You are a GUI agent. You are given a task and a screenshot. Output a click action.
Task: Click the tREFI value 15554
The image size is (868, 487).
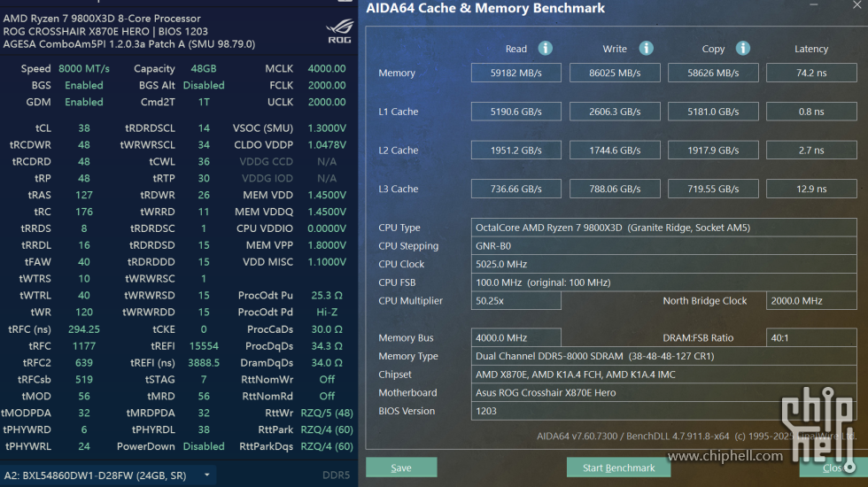204,346
